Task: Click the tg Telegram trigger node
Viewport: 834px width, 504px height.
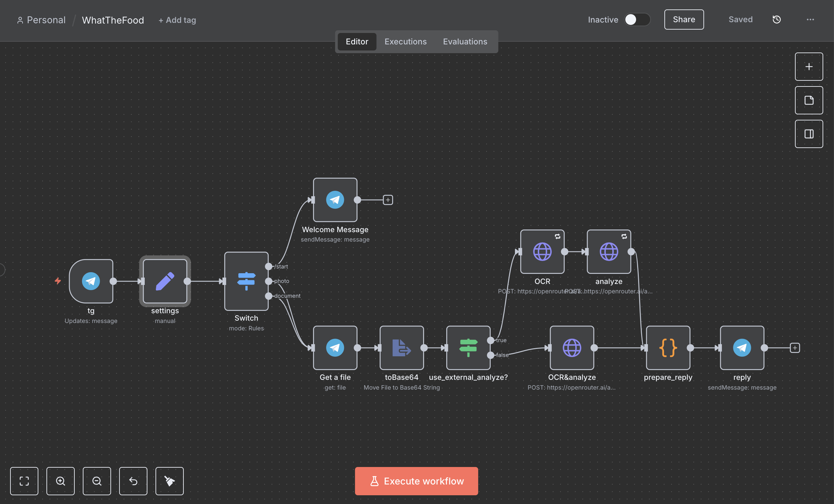Action: point(91,281)
